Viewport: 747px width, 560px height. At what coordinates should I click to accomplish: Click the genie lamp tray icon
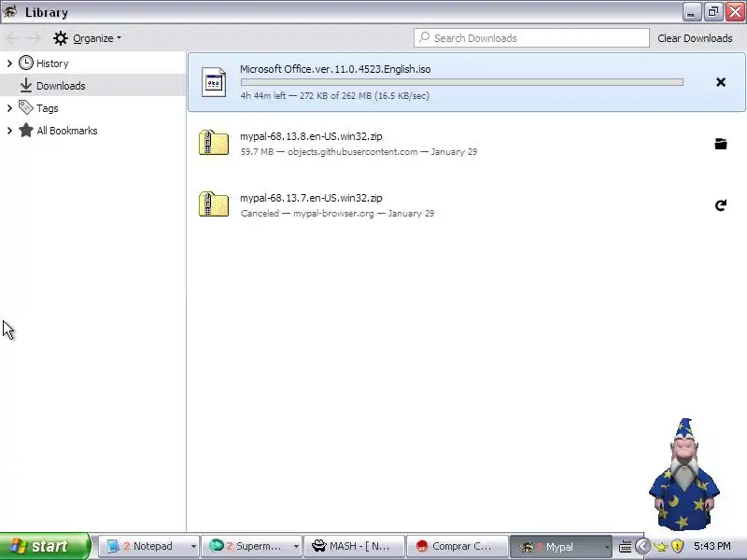660,547
